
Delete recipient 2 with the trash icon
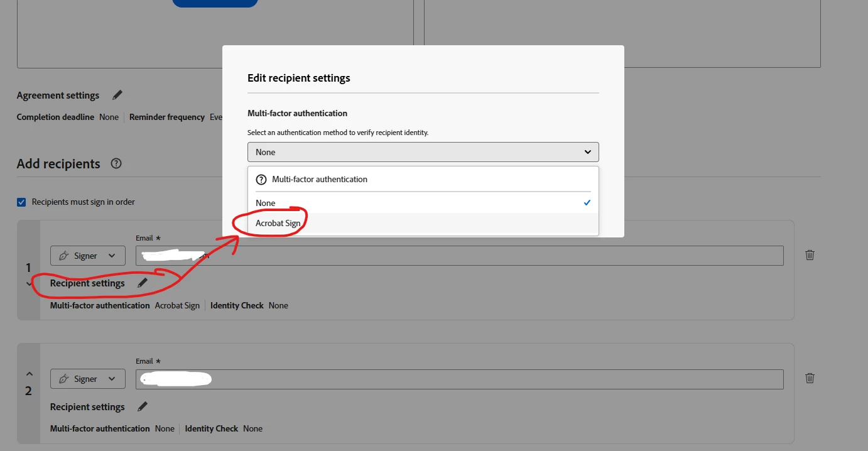810,378
